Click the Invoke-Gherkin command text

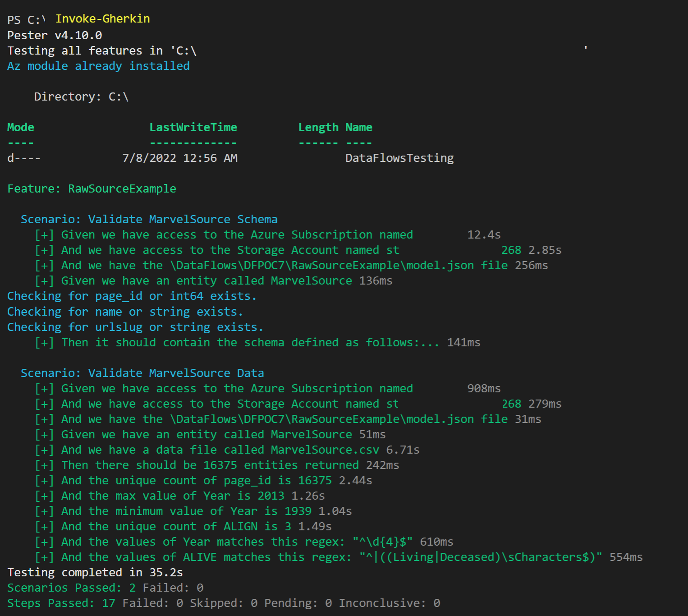click(x=102, y=19)
